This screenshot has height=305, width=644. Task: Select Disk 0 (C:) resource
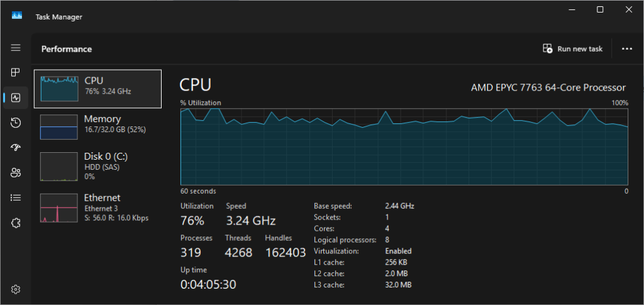coord(97,166)
